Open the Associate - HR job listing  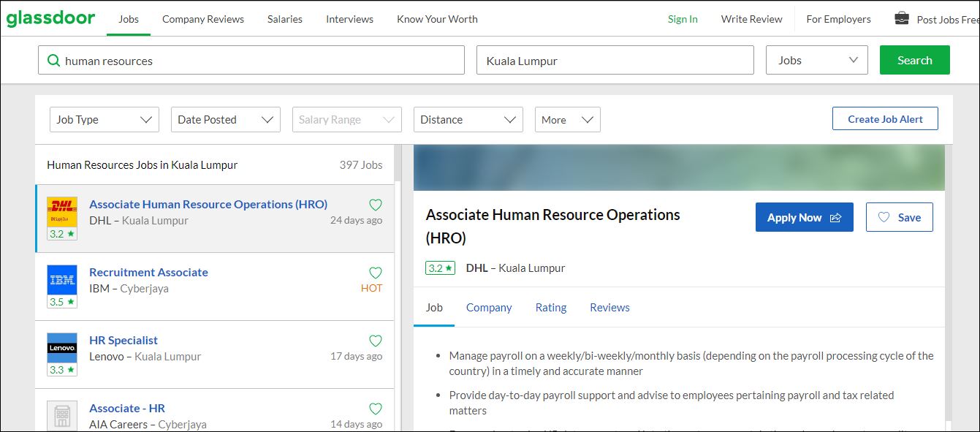[x=127, y=409]
